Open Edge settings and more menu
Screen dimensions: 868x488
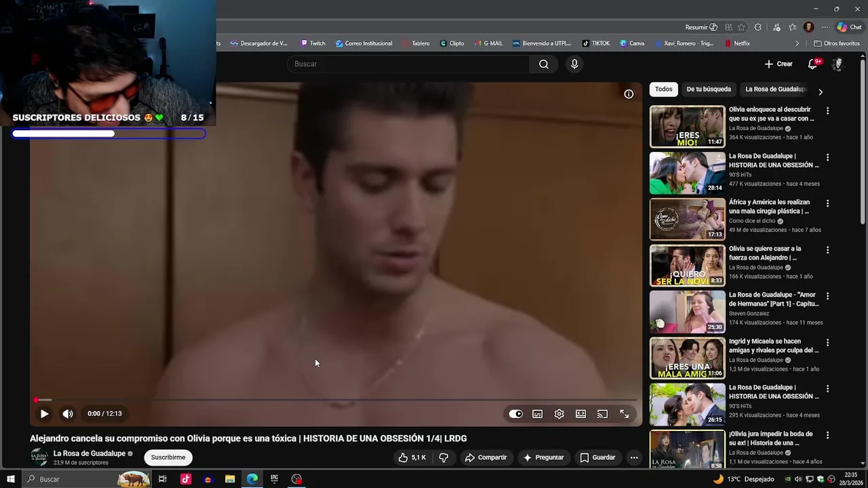coord(825,27)
